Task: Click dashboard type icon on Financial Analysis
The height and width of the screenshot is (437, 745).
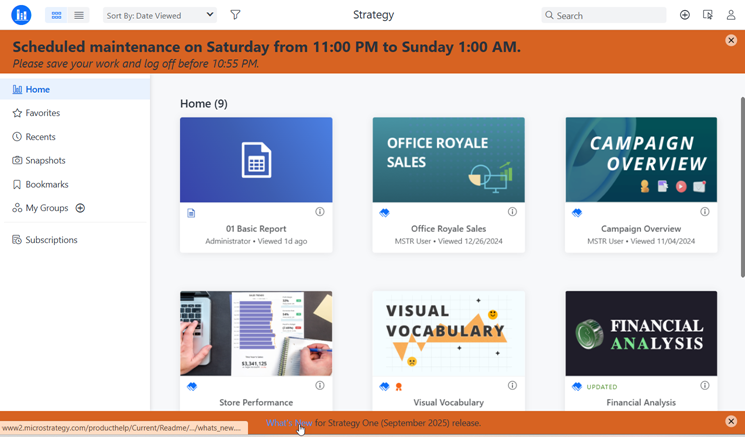Action: (x=577, y=387)
